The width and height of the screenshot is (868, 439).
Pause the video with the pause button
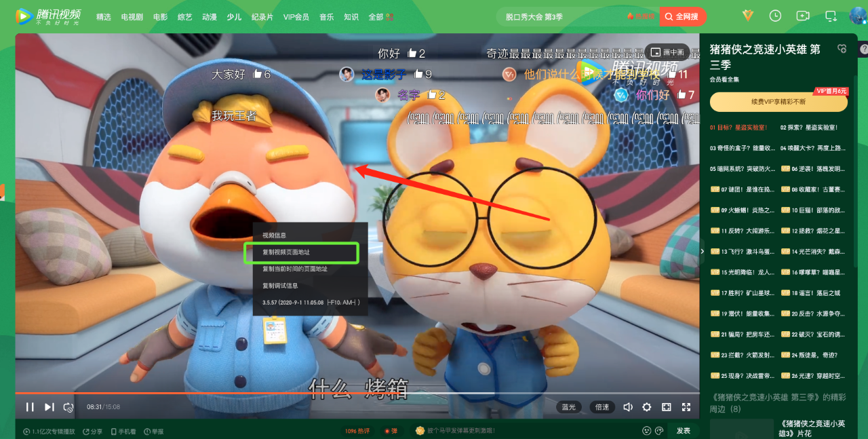click(x=30, y=407)
